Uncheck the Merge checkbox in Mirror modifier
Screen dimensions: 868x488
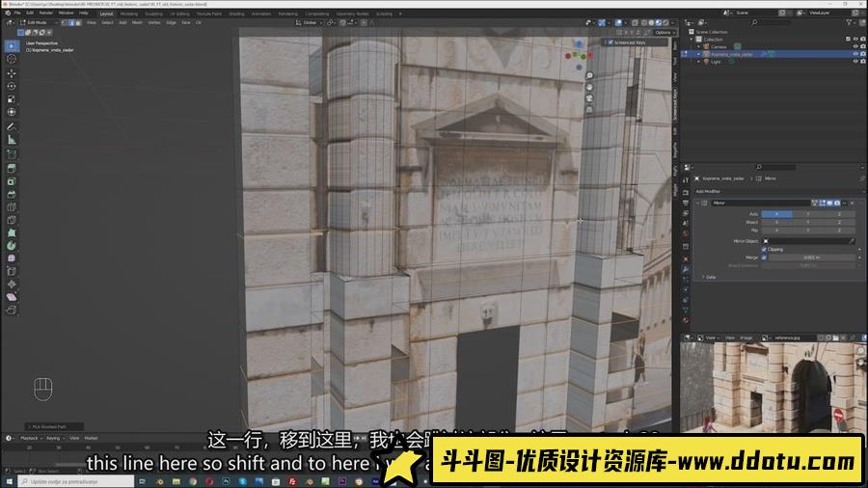coord(764,258)
